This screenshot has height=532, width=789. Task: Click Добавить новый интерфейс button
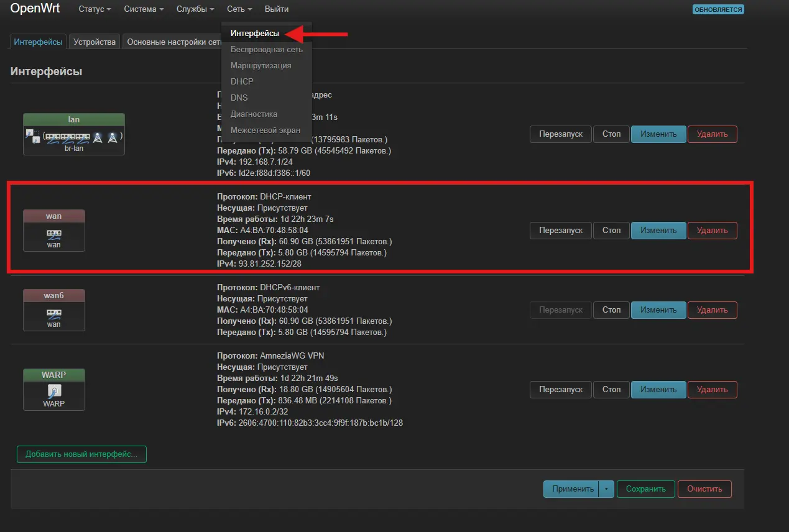[x=81, y=454]
